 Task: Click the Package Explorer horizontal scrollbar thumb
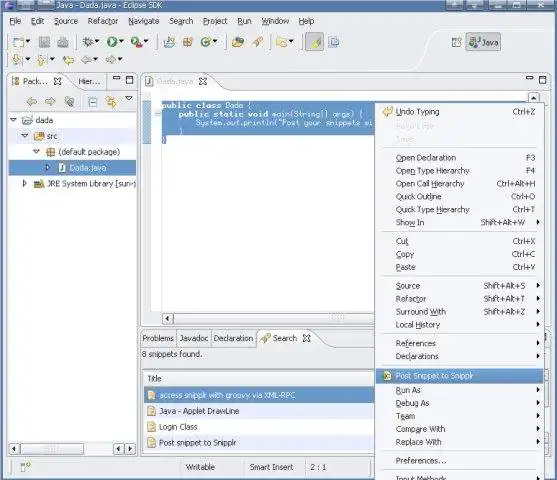coord(52,449)
